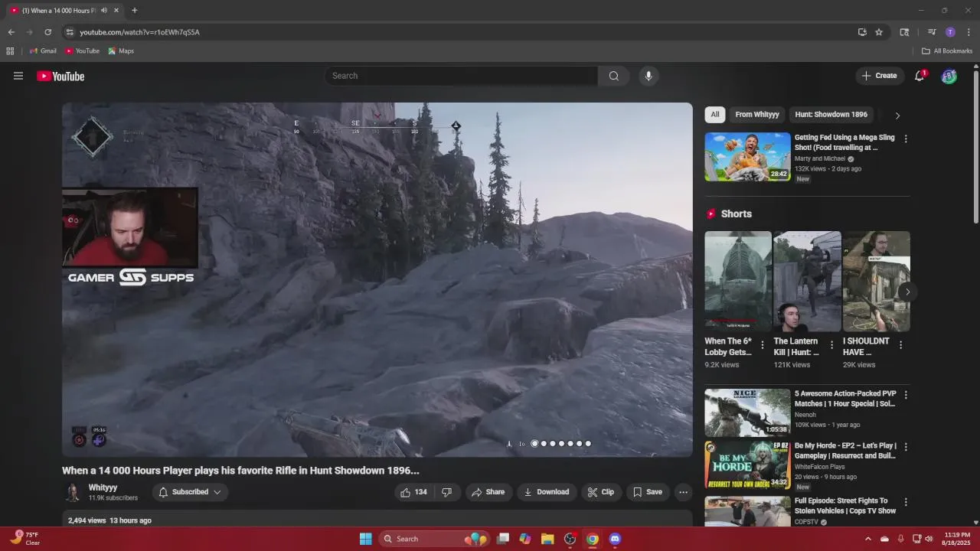Open options for I SHOULDNT HAVE short
The height and width of the screenshot is (551, 980).
click(900, 345)
